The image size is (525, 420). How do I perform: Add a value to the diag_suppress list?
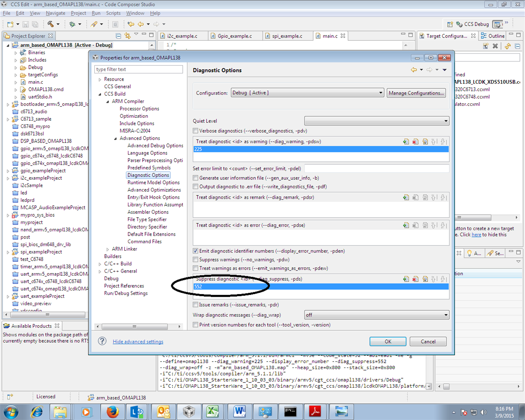pos(406,279)
